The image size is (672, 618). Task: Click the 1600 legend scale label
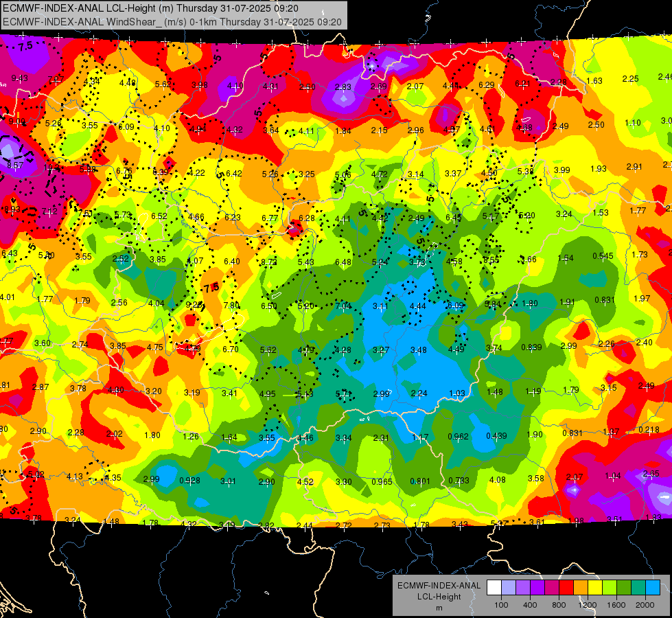click(x=616, y=605)
